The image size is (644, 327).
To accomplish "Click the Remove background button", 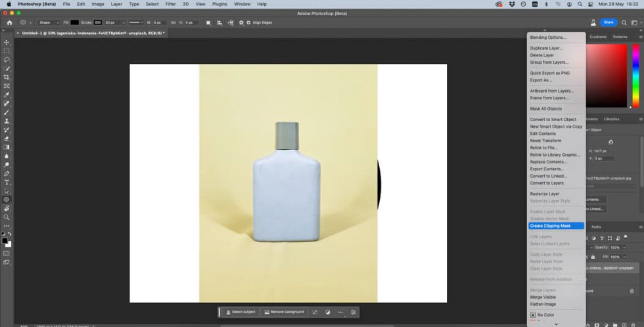I will tap(284, 312).
